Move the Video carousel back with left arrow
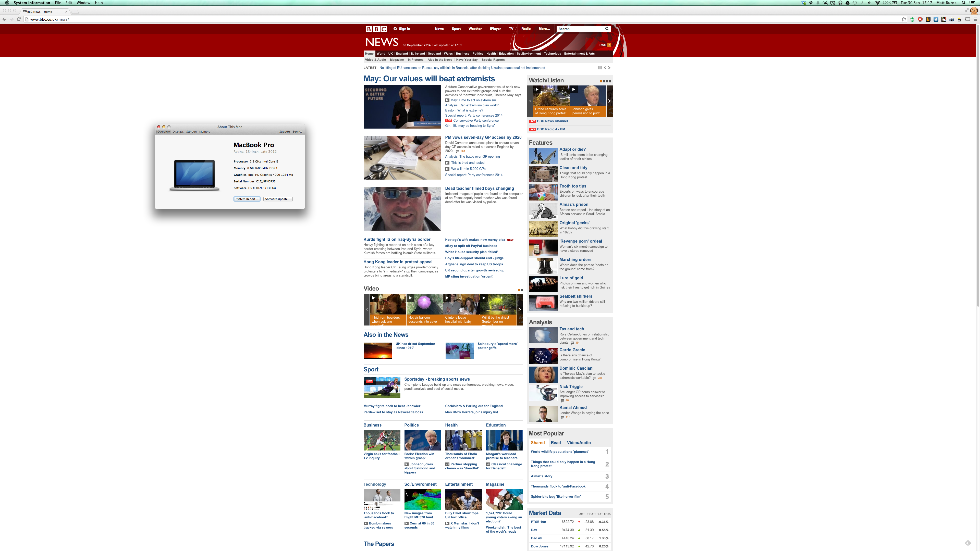 click(366, 309)
